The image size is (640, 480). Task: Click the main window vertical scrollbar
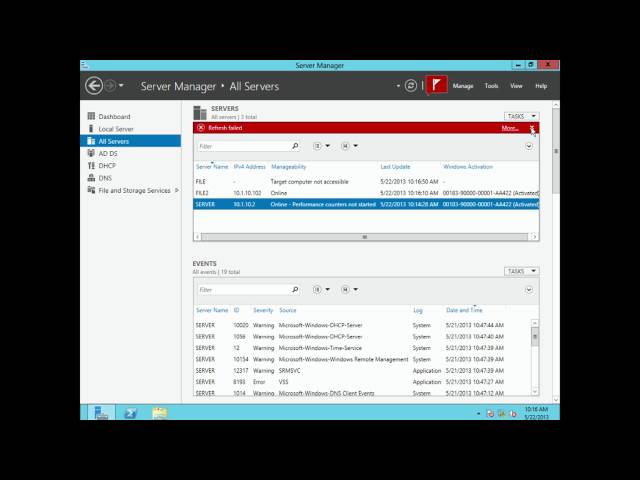point(556,151)
